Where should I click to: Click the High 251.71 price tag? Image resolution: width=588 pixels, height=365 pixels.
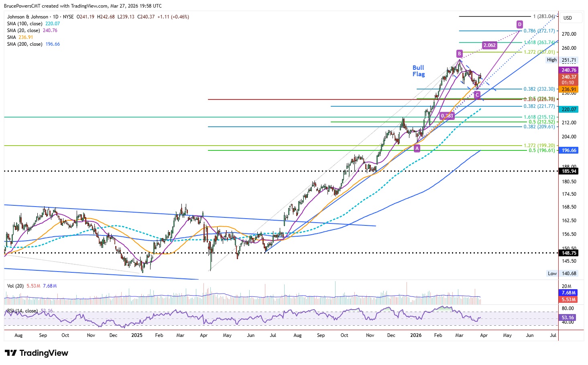(562, 60)
